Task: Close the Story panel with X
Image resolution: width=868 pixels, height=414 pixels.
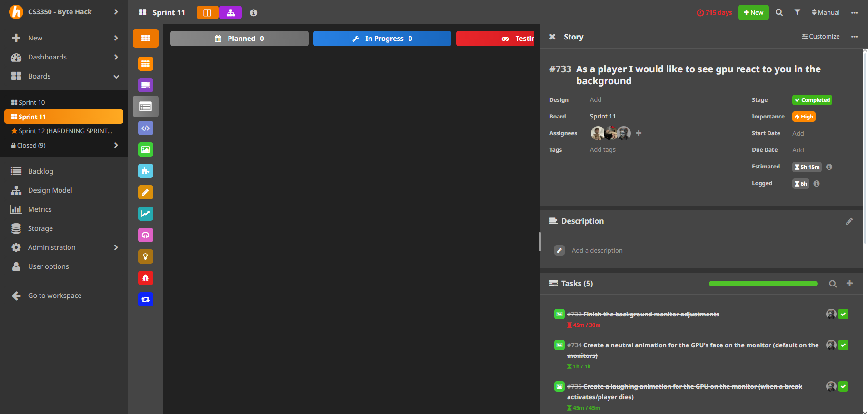Action: click(552, 37)
